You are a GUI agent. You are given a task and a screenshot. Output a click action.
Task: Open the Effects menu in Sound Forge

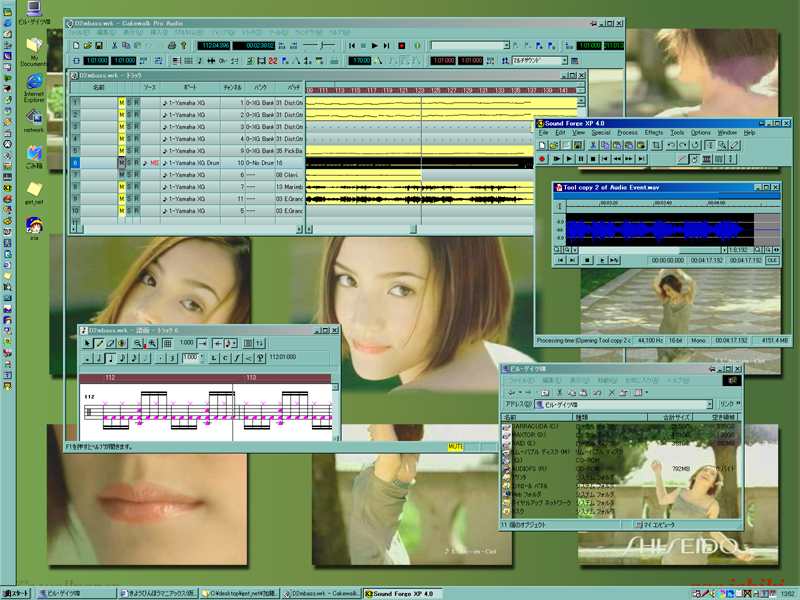pyautogui.click(x=654, y=133)
